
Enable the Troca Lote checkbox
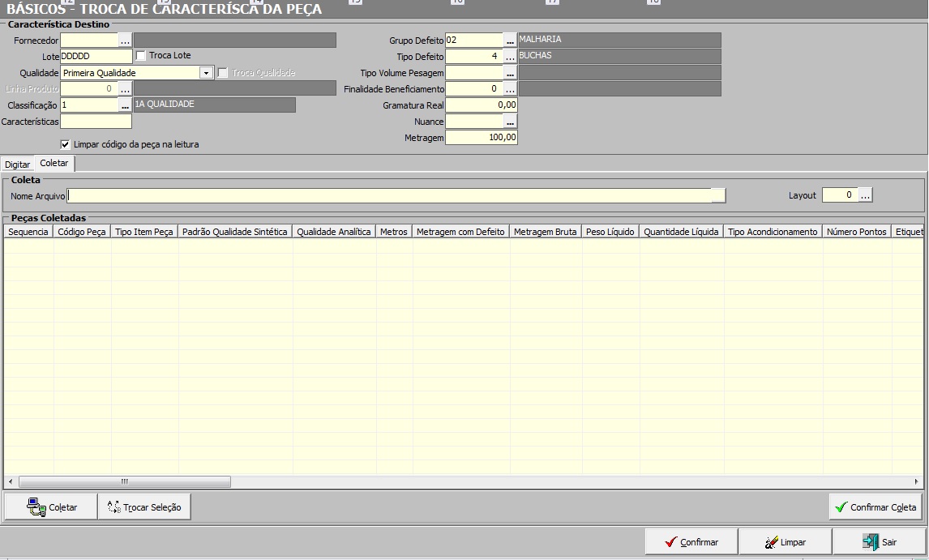(141, 56)
